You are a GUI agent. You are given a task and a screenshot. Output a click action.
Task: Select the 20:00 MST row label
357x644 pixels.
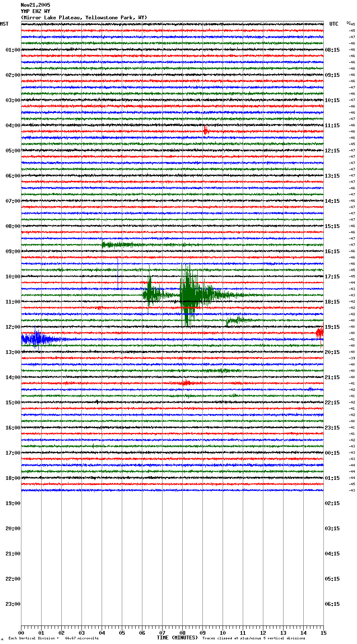13,529
